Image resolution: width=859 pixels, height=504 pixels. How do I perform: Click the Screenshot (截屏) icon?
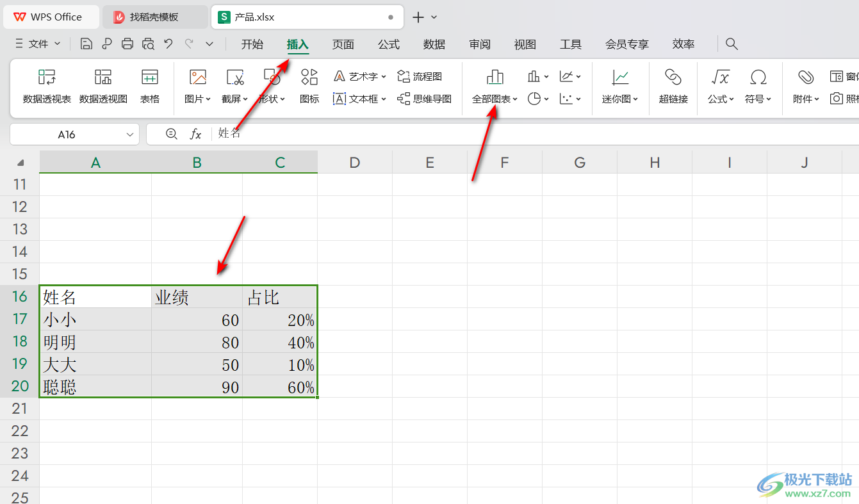coord(235,77)
